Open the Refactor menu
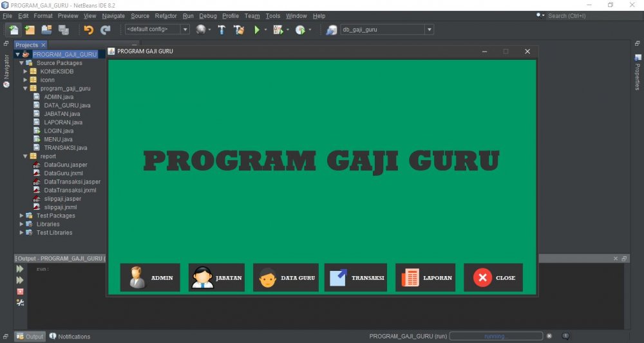 pos(166,15)
